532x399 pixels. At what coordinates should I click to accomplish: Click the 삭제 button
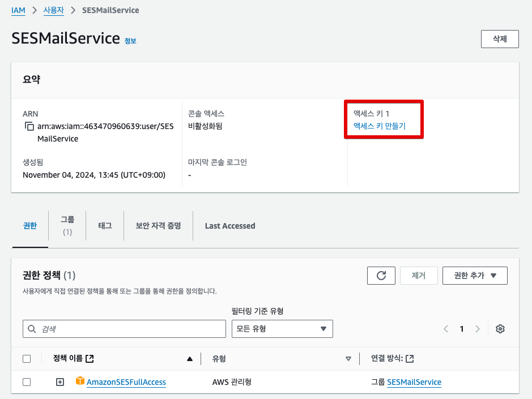coord(500,39)
